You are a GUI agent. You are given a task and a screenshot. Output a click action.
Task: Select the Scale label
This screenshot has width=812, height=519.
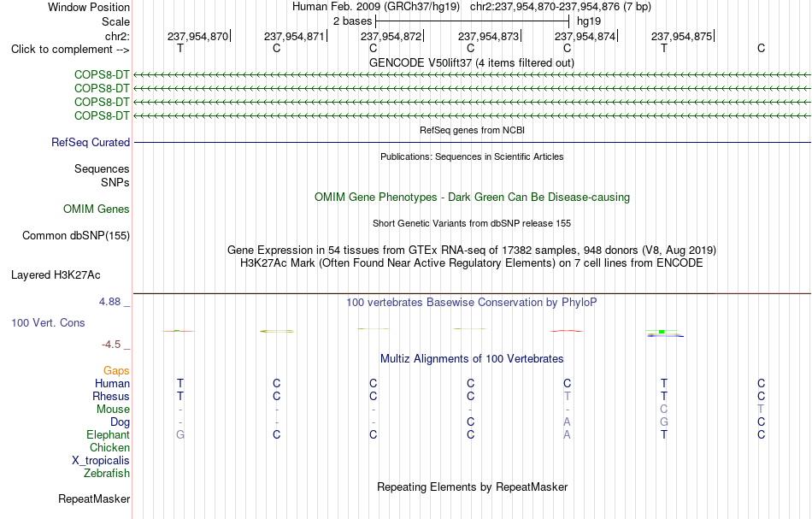pos(115,21)
